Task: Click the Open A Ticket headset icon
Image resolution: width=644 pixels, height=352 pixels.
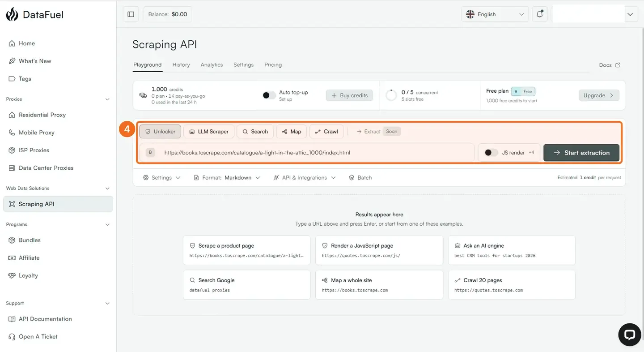Action: tap(12, 337)
